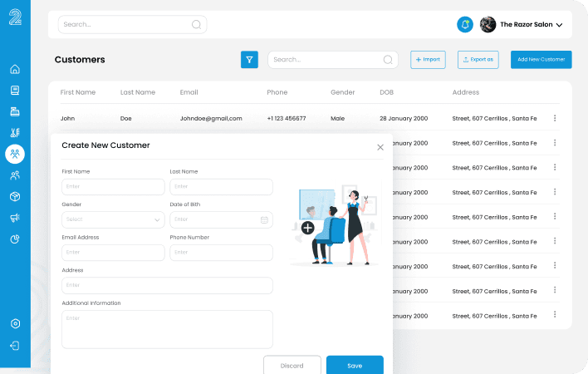The width and height of the screenshot is (588, 374).
Task: Click the Import button
Action: click(428, 60)
